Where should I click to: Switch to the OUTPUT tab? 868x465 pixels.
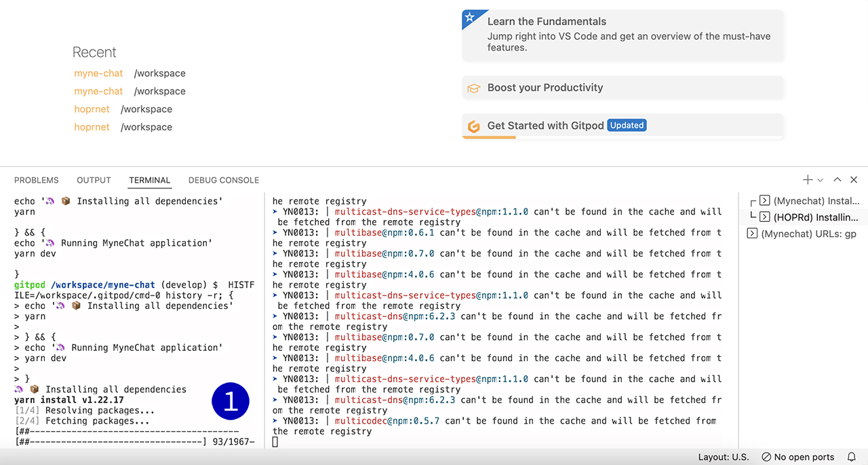click(94, 180)
